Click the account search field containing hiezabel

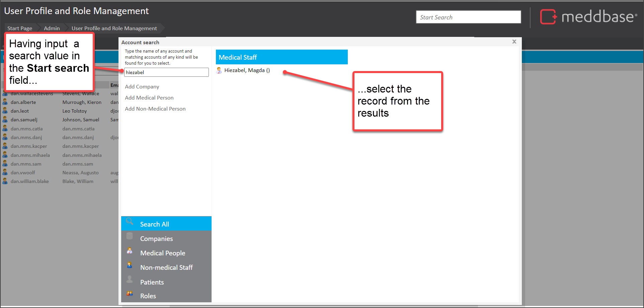click(x=166, y=72)
